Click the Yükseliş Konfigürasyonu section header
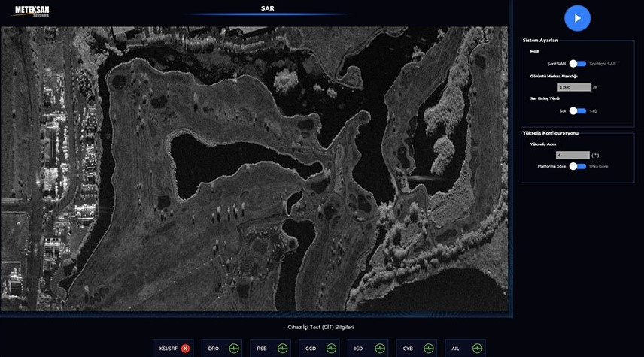Screen dimensions: 644x357 point(550,133)
